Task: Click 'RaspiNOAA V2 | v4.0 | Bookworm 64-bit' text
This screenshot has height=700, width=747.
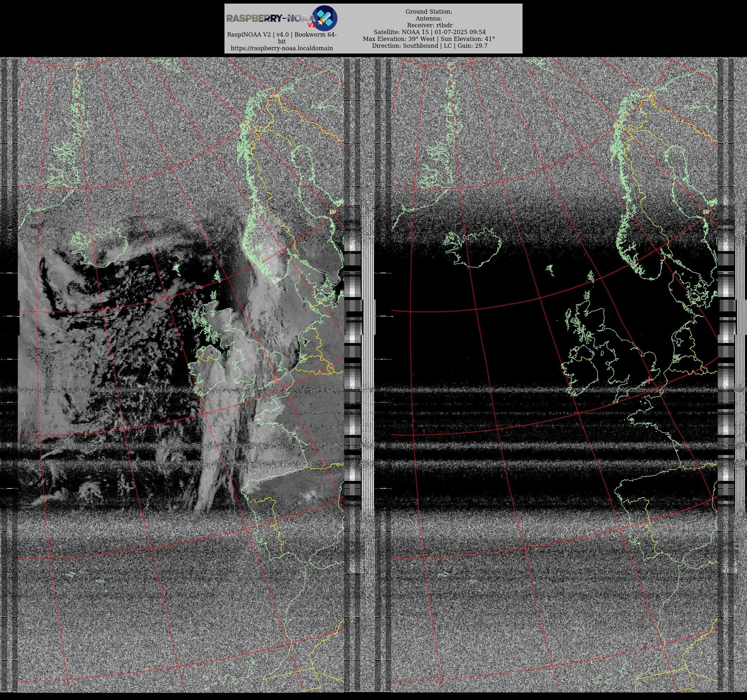Action: 282,38
